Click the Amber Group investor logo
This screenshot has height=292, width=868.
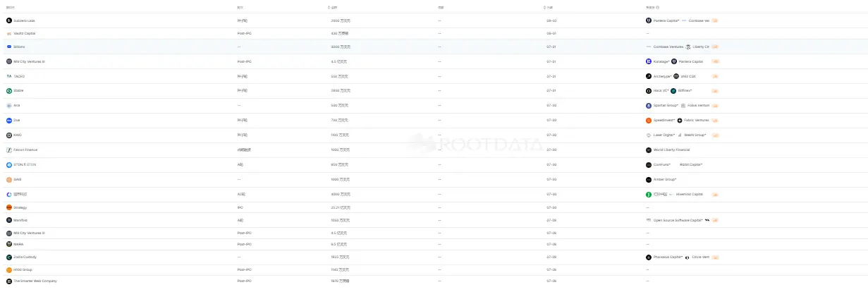click(649, 179)
